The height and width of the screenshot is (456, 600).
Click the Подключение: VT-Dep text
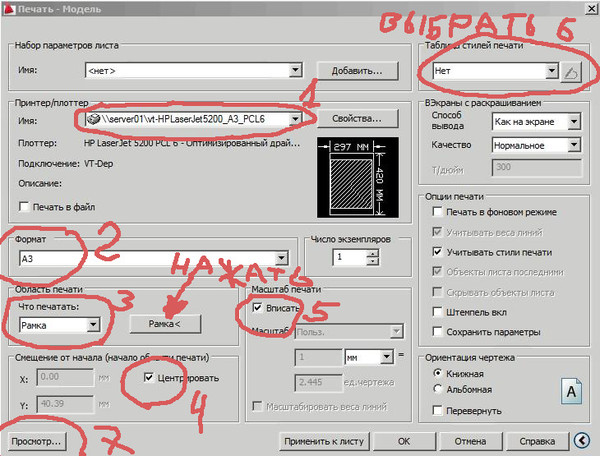pos(65,164)
